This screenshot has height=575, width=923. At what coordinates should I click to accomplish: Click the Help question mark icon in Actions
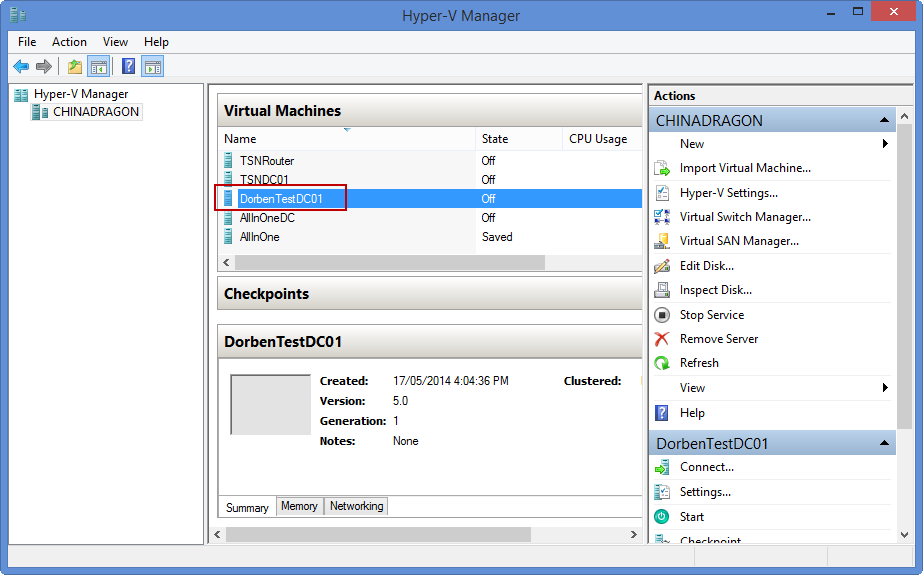662,413
